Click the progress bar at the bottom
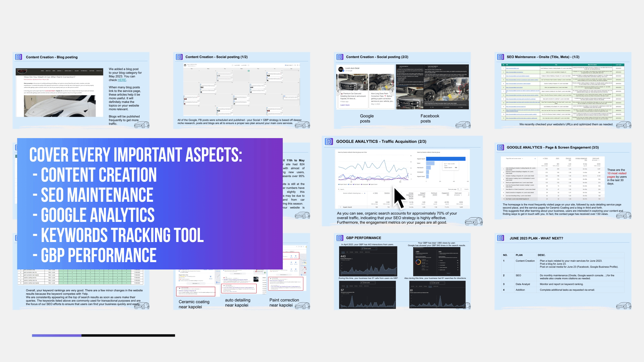The width and height of the screenshot is (644, 362). coord(103,335)
